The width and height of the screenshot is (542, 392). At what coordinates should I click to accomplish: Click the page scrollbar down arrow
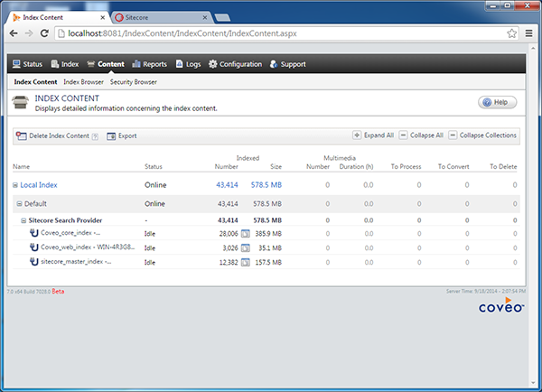[x=535, y=383]
